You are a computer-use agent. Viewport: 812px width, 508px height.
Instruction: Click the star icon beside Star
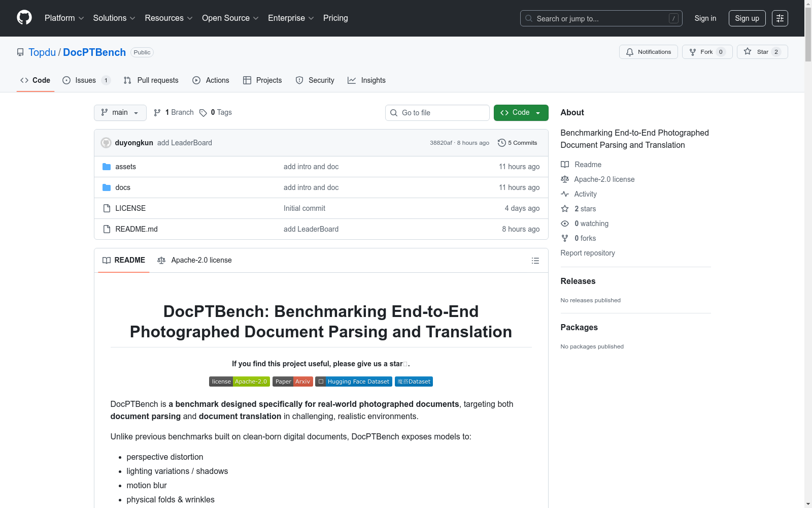[748, 51]
